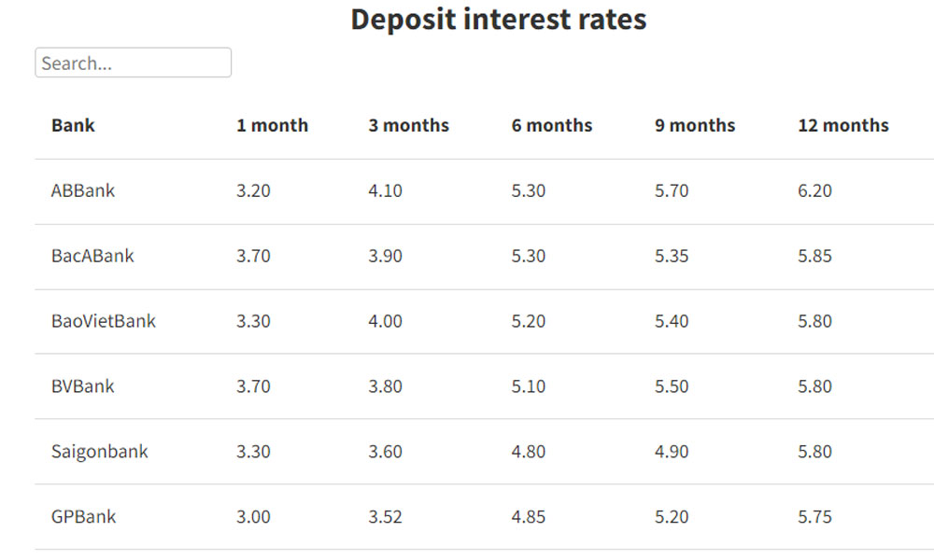The image size is (934, 560).
Task: Click the 6 months column header
Action: click(x=552, y=125)
